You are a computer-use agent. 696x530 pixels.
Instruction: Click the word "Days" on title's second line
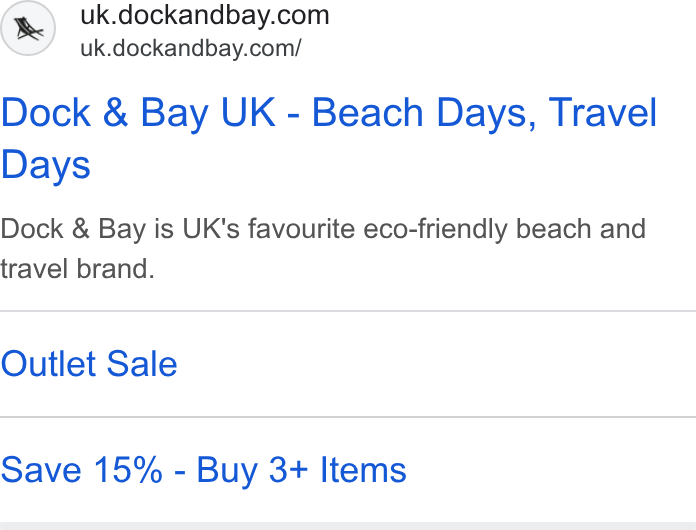(46, 165)
